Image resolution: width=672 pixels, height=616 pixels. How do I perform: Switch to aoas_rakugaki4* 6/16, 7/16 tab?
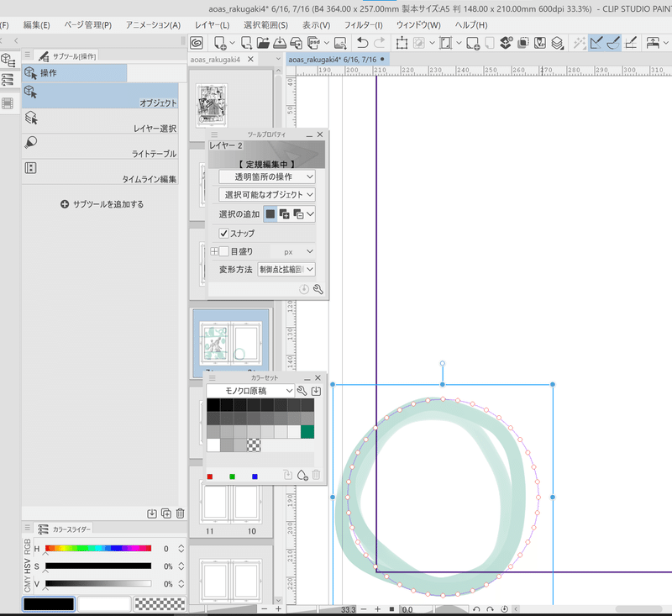337,59
